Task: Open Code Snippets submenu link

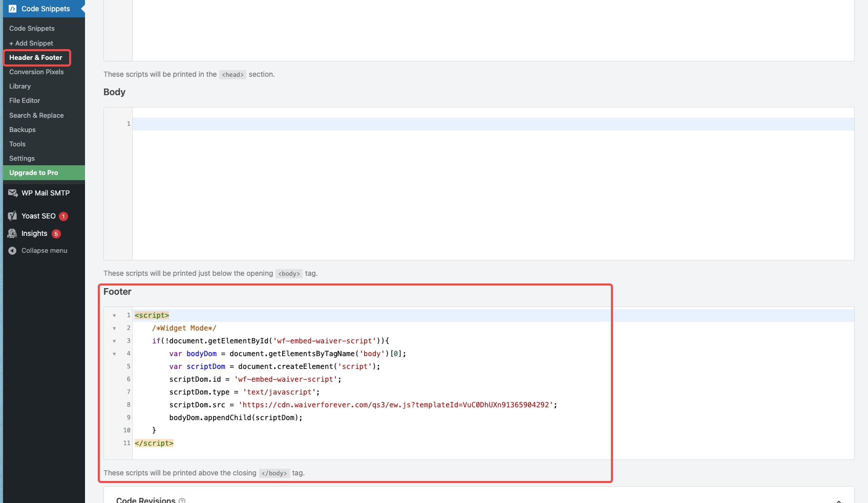Action: [32, 29]
